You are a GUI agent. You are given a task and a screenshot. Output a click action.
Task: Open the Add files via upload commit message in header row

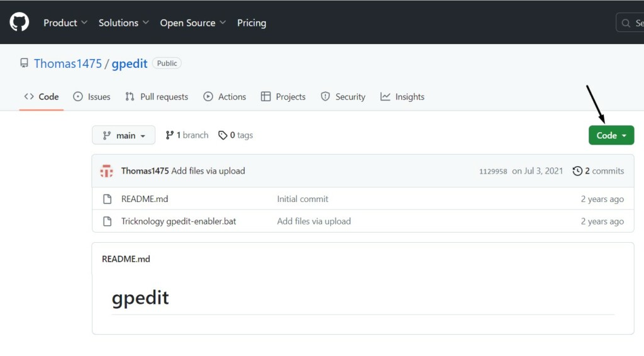(208, 171)
